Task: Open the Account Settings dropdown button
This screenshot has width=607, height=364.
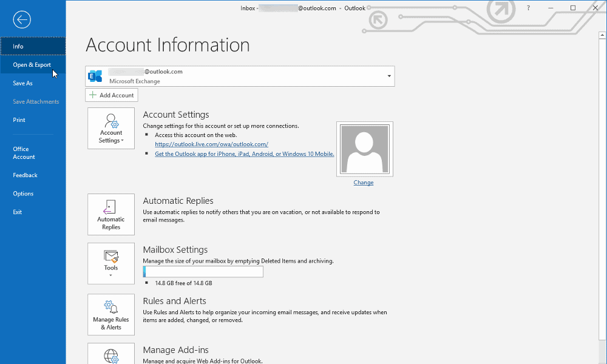Action: 111,129
